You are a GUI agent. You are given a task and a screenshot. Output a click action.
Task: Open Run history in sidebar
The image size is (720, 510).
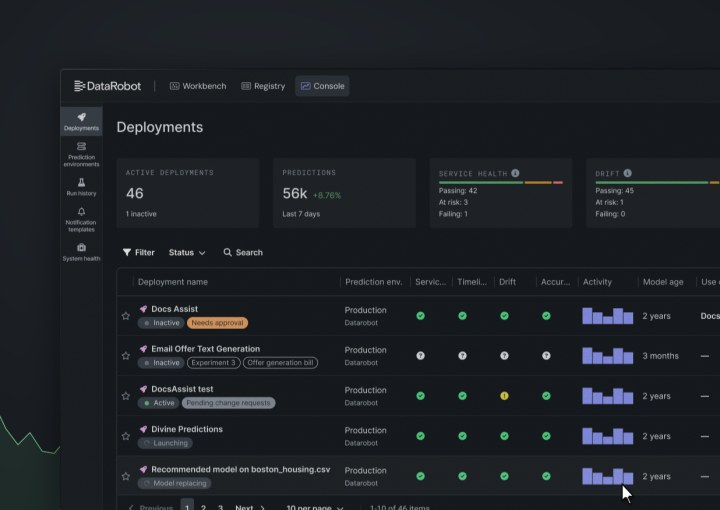(x=81, y=187)
